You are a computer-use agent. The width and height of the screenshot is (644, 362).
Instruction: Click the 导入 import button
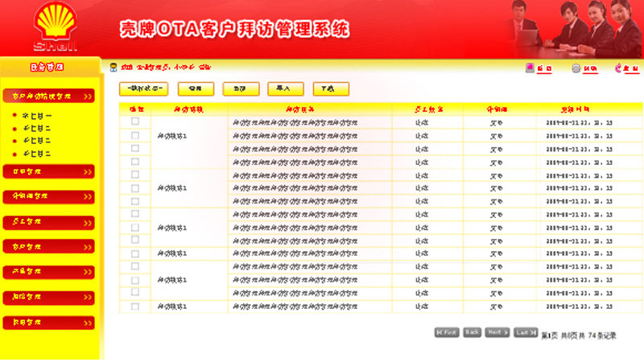click(x=286, y=88)
